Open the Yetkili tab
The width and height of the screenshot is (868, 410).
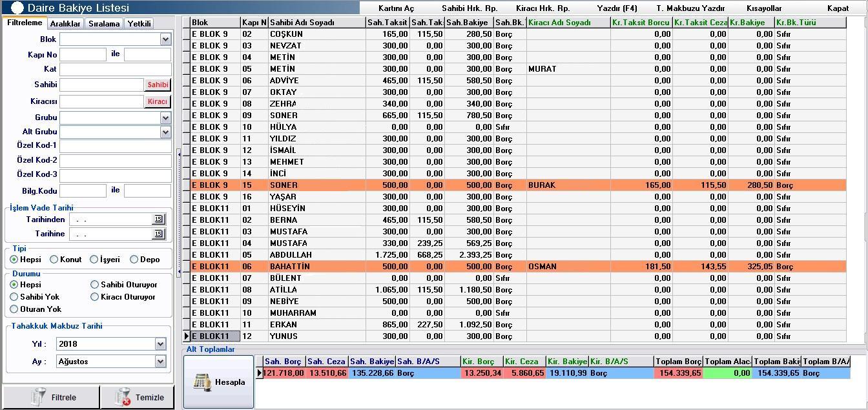pyautogui.click(x=139, y=24)
